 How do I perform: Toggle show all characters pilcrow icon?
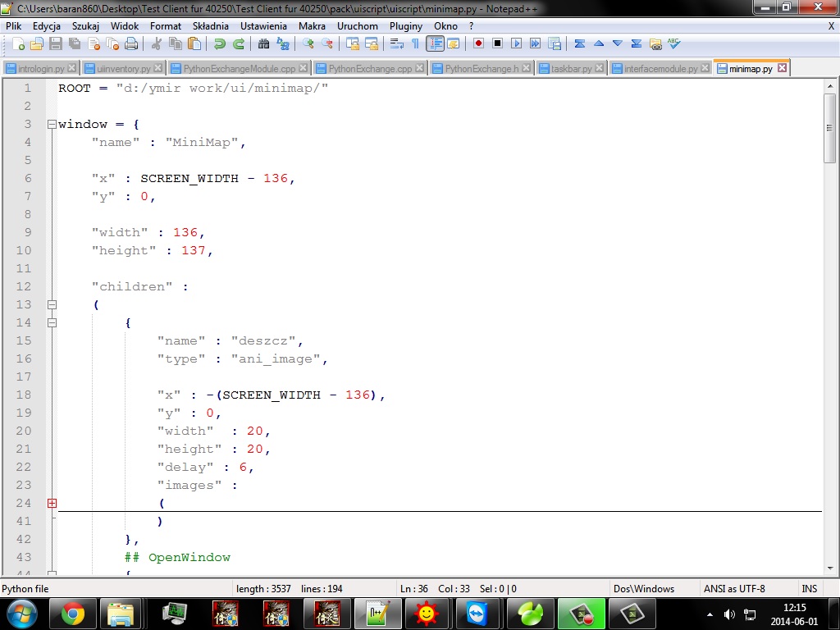coord(415,44)
